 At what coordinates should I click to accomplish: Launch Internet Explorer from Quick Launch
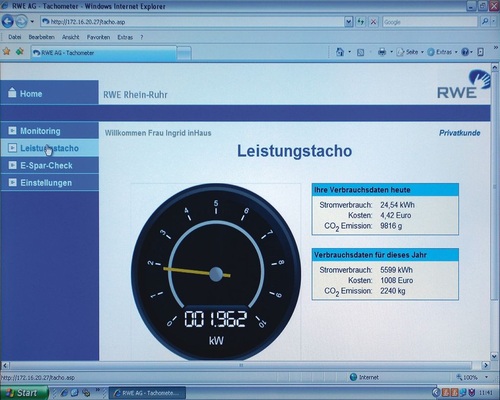pos(64,393)
